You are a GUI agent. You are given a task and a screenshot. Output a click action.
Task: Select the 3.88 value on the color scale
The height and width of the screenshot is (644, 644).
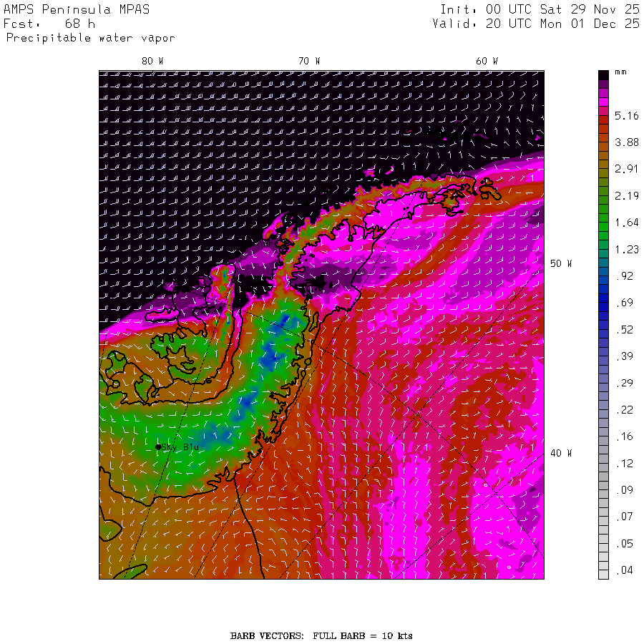pyautogui.click(x=625, y=142)
